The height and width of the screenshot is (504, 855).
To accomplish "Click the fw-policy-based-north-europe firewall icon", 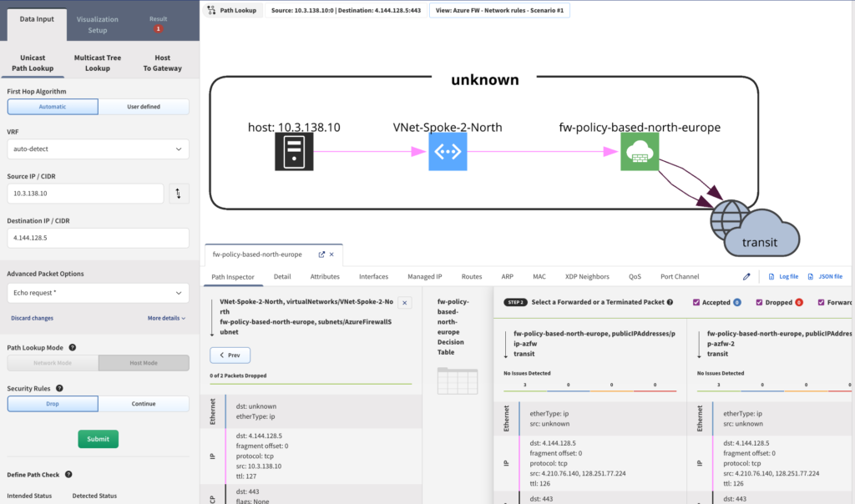I will tap(640, 151).
